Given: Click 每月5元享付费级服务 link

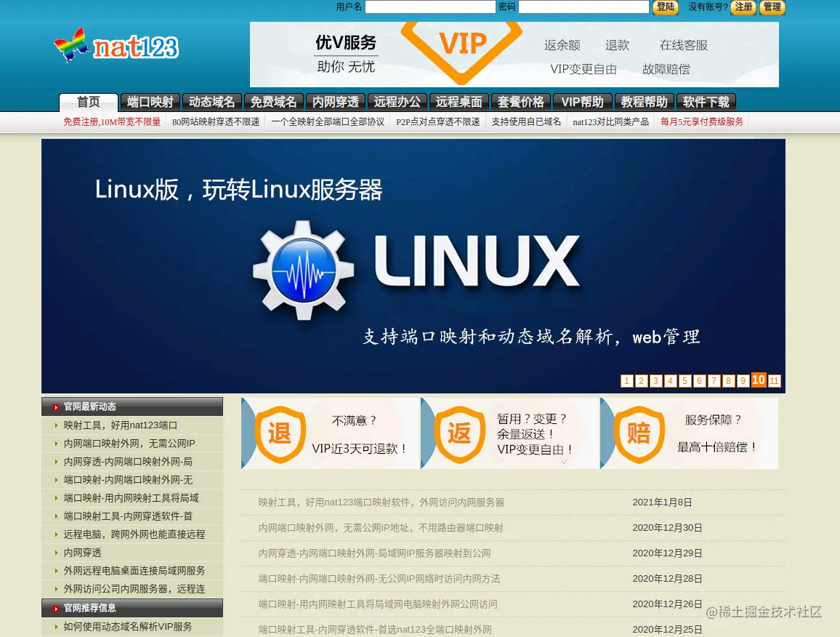Looking at the screenshot, I should [702, 121].
